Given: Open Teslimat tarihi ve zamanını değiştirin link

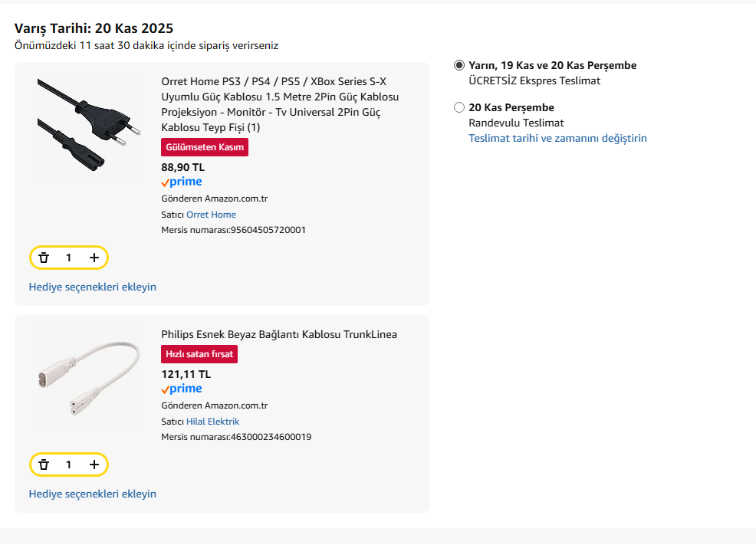Looking at the screenshot, I should pos(557,139).
